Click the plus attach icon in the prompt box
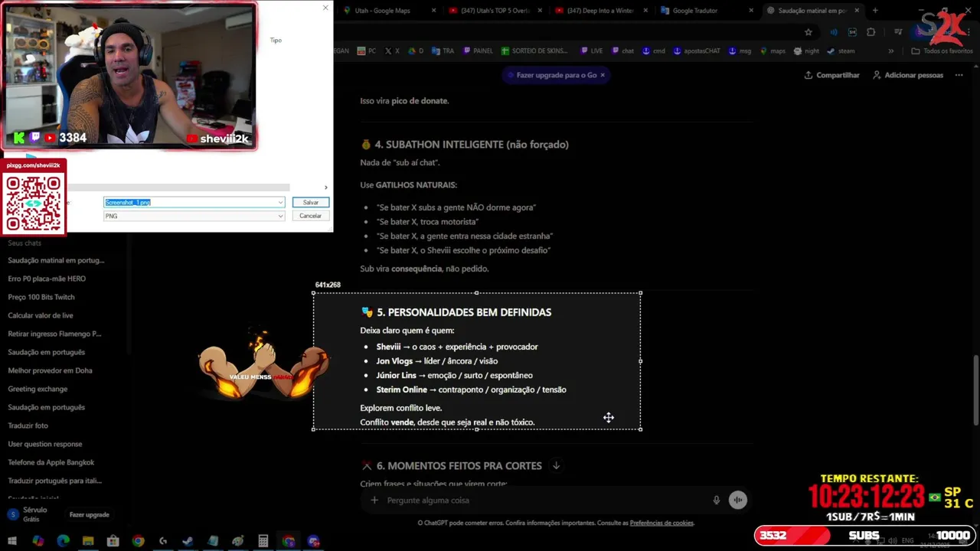The image size is (980, 551). click(x=374, y=500)
